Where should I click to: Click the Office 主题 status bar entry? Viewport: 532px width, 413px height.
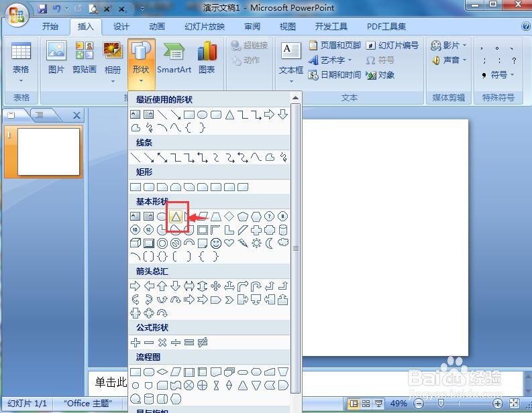88,403
